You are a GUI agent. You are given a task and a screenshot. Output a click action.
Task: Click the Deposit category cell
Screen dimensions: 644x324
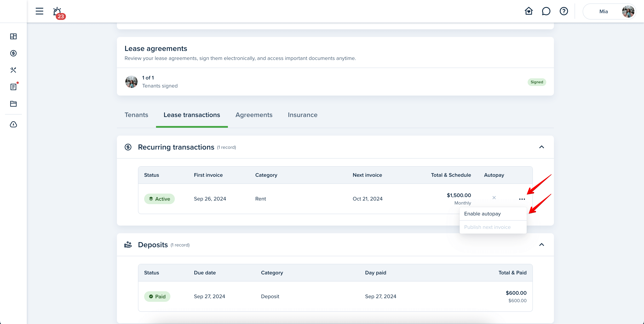click(x=270, y=296)
